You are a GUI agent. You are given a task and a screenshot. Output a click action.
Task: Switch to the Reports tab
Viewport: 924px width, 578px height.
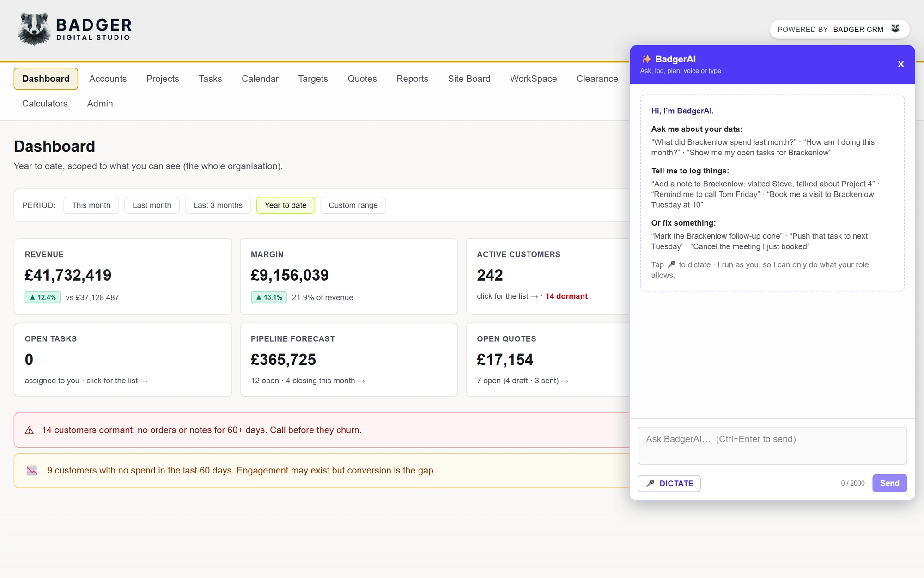(412, 79)
